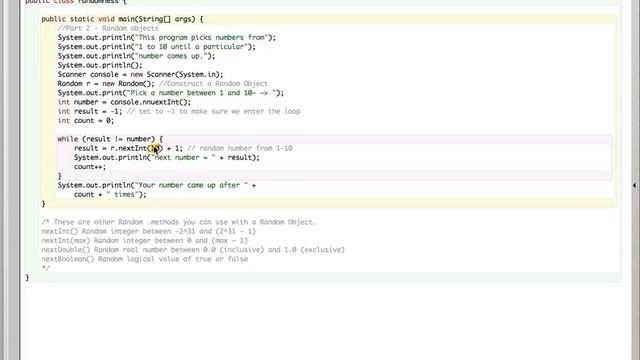Click the 'count + " times");' line
Image resolution: width=640 pixels, height=360 pixels.
click(110, 195)
